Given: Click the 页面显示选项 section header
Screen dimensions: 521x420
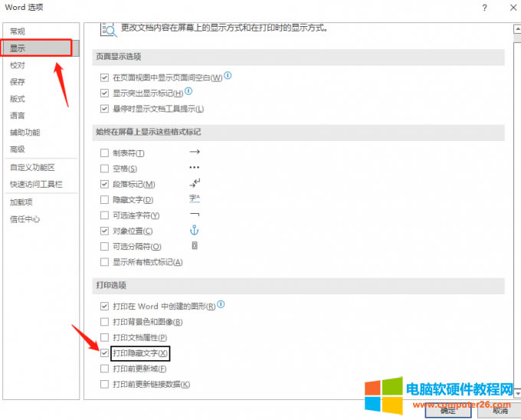Looking at the screenshot, I should pyautogui.click(x=298, y=57).
